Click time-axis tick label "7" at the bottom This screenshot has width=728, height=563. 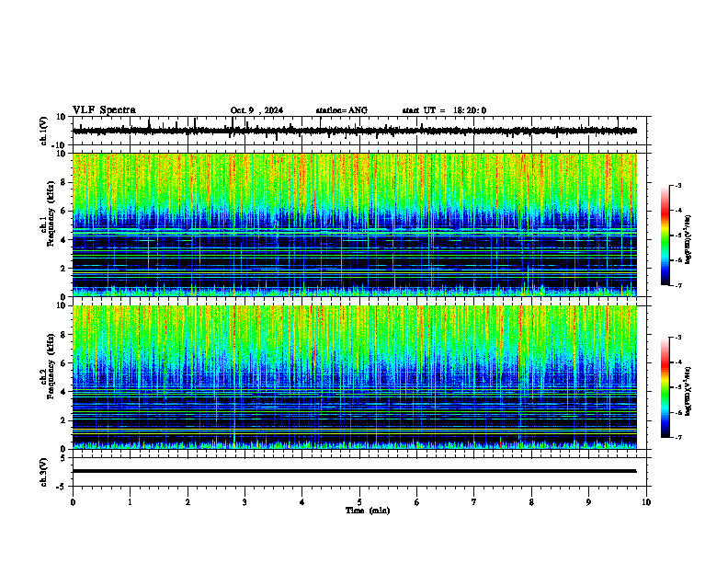[474, 502]
